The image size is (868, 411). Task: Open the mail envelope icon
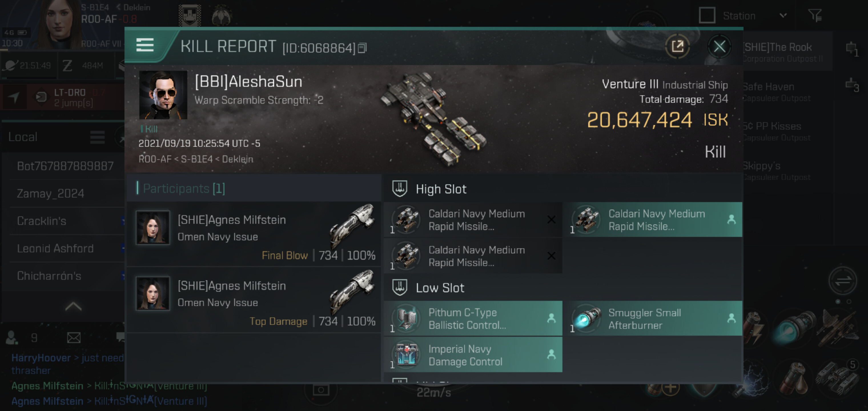coord(73,337)
